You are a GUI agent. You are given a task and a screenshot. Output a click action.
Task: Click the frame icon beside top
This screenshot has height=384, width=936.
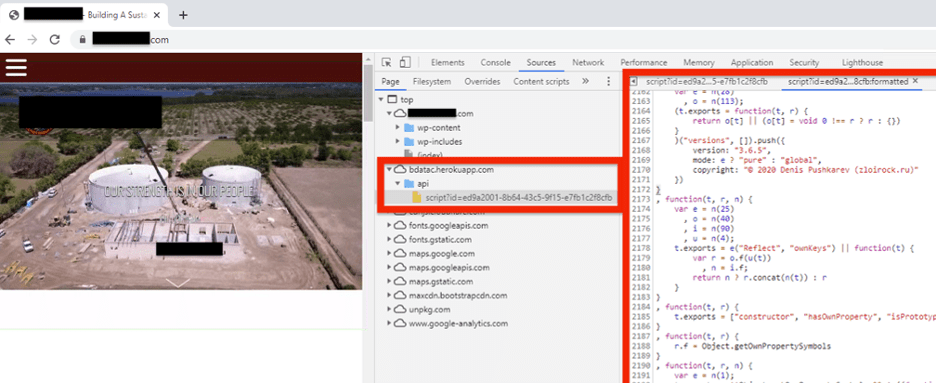(392, 100)
